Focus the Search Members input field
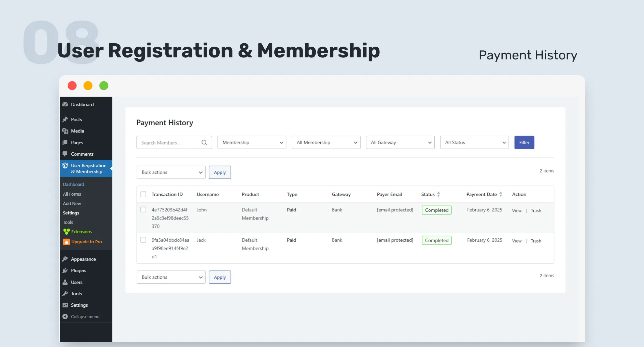This screenshot has height=347, width=644. [x=174, y=142]
